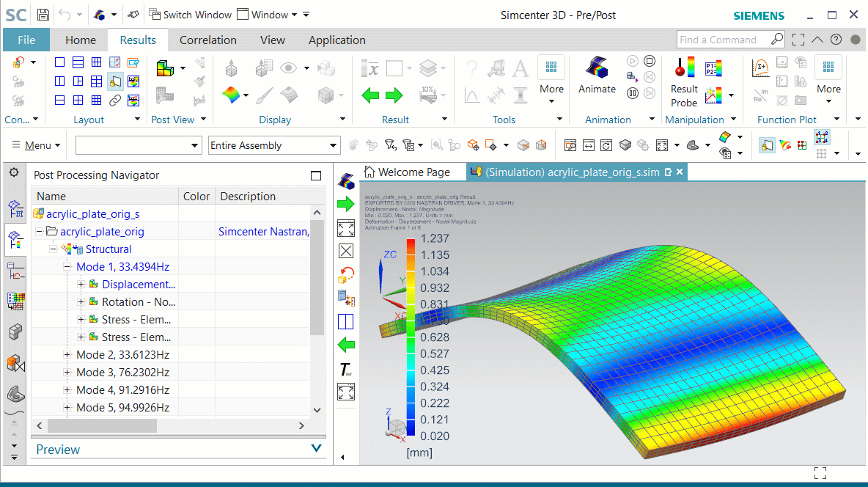Click the T Ref icon in vertical toolbar

point(346,370)
